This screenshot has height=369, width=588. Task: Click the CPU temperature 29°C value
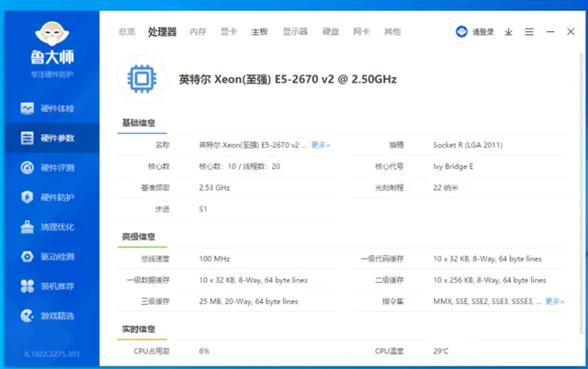click(x=441, y=351)
